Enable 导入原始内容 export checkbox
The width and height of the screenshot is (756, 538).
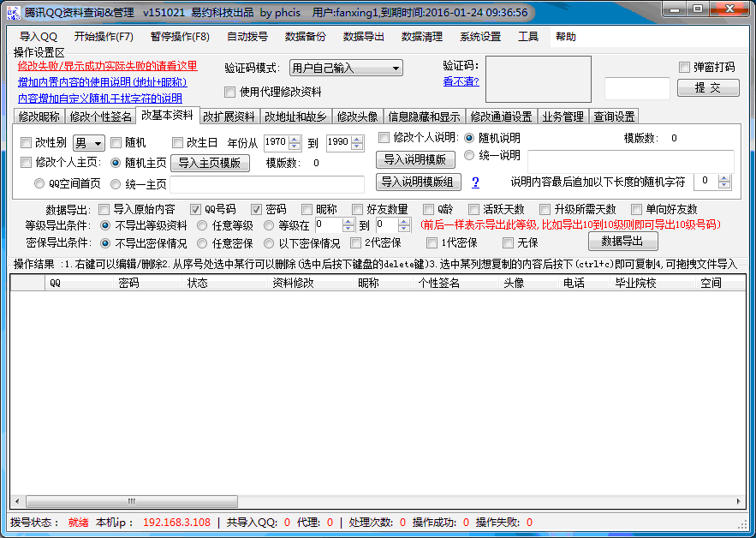(x=104, y=209)
